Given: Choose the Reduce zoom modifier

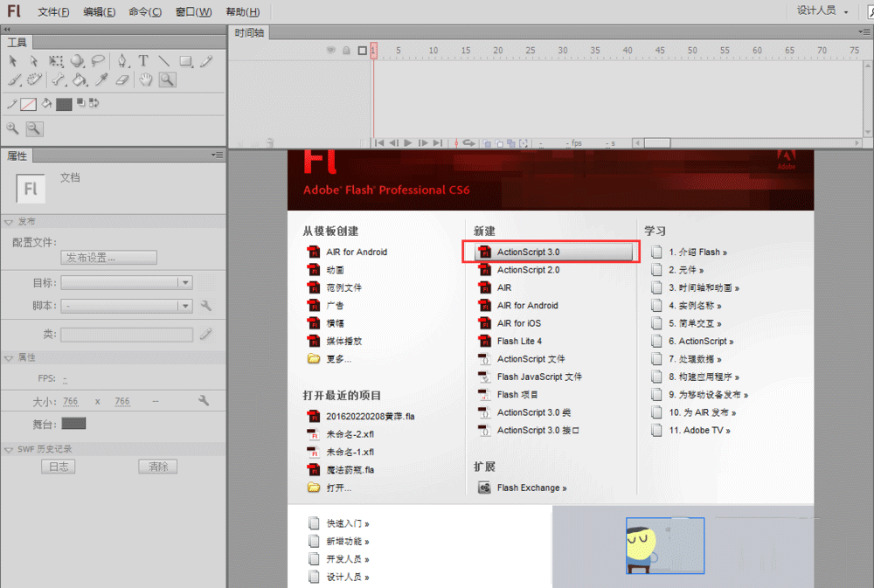Looking at the screenshot, I should coord(34,128).
